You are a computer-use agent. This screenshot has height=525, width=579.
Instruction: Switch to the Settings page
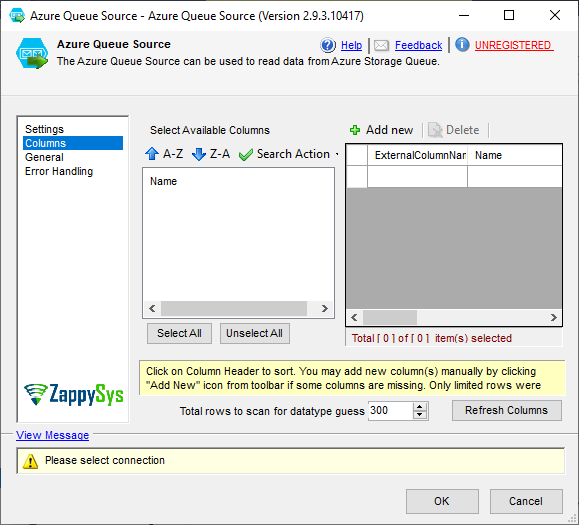44,129
